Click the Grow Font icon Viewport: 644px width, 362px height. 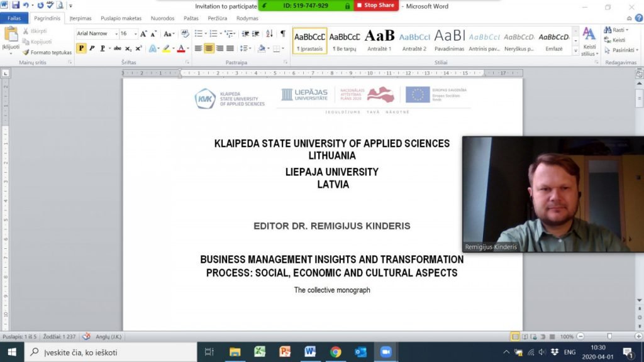(143, 34)
